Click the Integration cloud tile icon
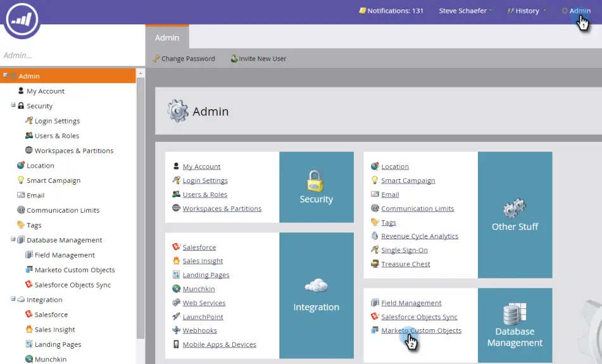 coord(317,286)
